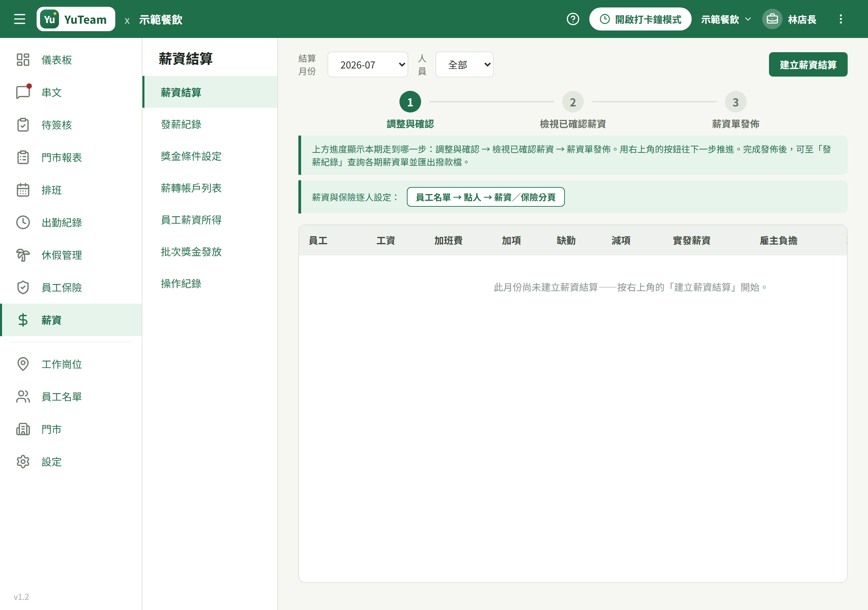Open the vertical three-dot more menu
The width and height of the screenshot is (868, 610).
841,19
